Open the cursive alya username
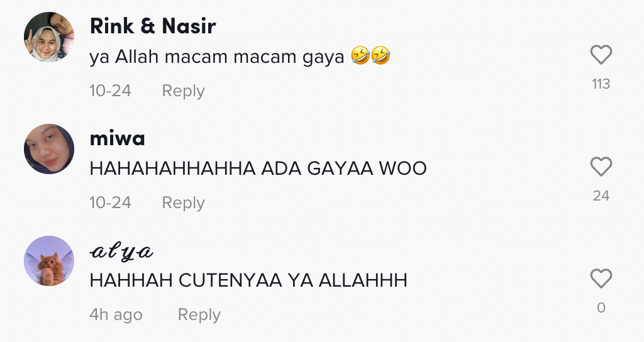644x342 pixels. 121,251
